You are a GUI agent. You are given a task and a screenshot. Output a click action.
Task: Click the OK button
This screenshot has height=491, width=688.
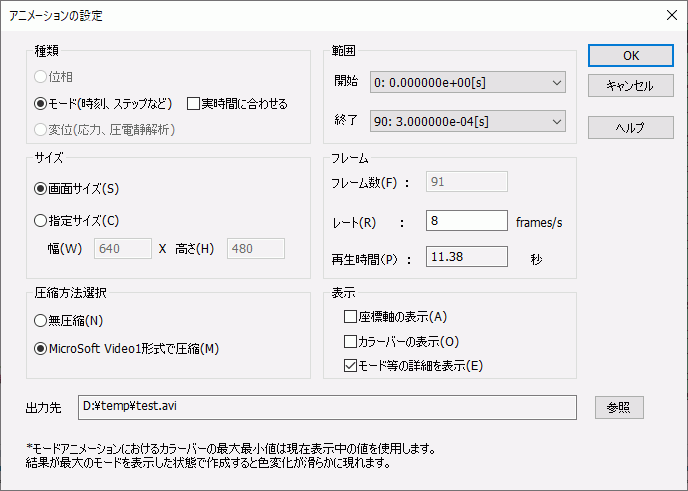(x=629, y=56)
